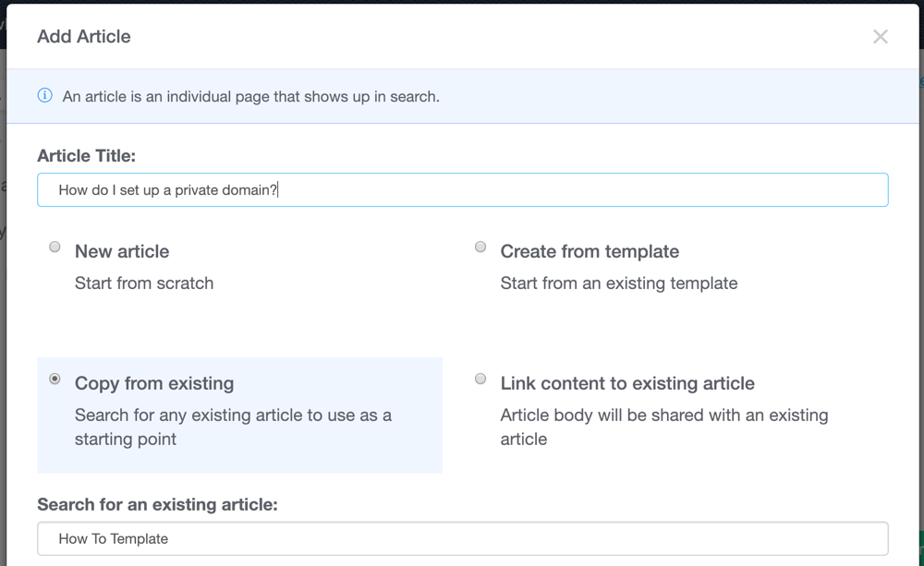Select the New article radio button
The width and height of the screenshot is (924, 566).
tap(55, 247)
